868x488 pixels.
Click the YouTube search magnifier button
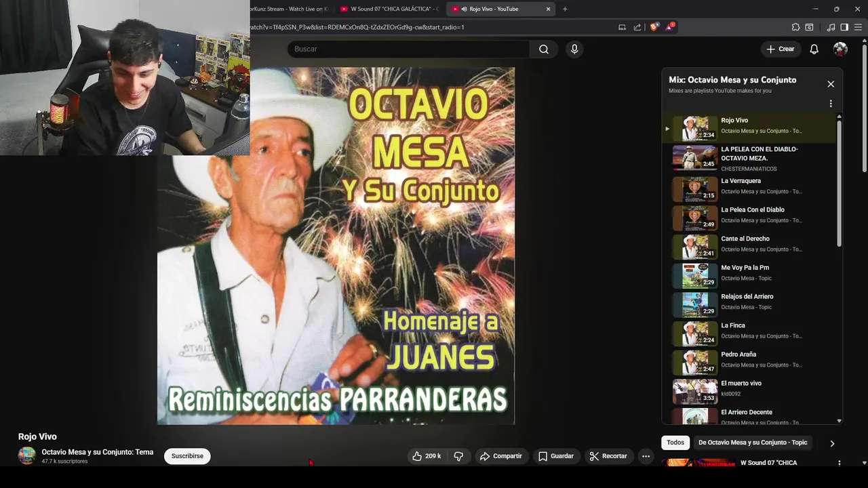(544, 49)
